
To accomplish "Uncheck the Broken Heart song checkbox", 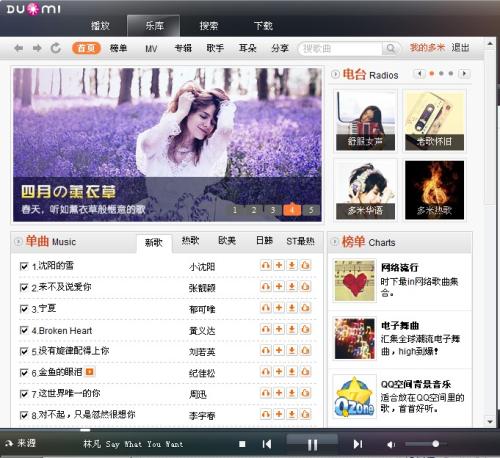I will click(x=24, y=330).
